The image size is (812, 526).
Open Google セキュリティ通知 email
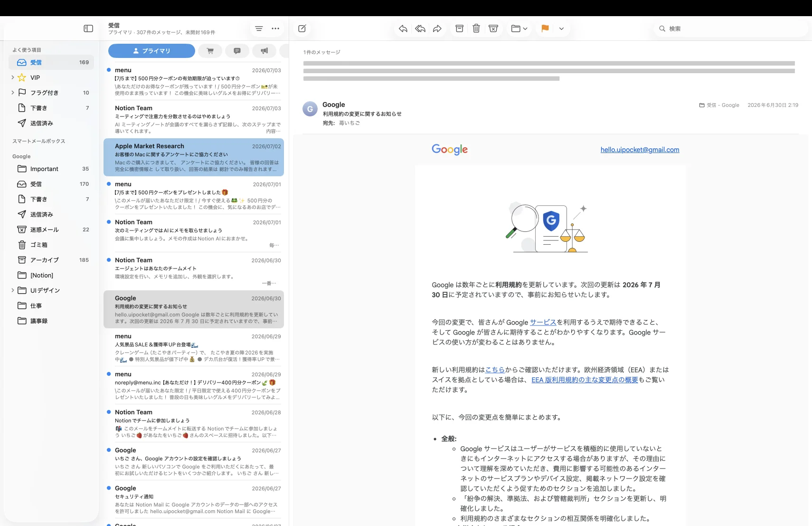[194, 499]
